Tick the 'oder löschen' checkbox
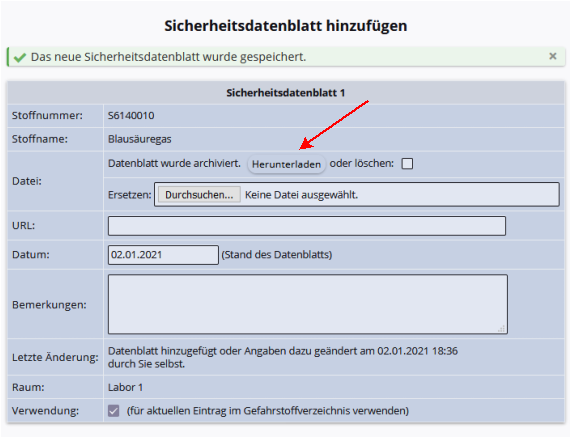 coord(407,164)
